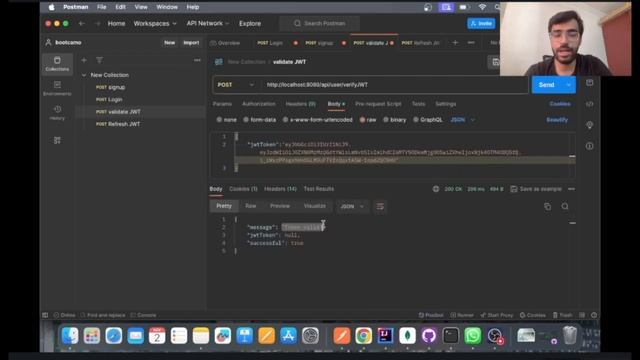
Task: Select the none body type radio
Action: coord(219,120)
